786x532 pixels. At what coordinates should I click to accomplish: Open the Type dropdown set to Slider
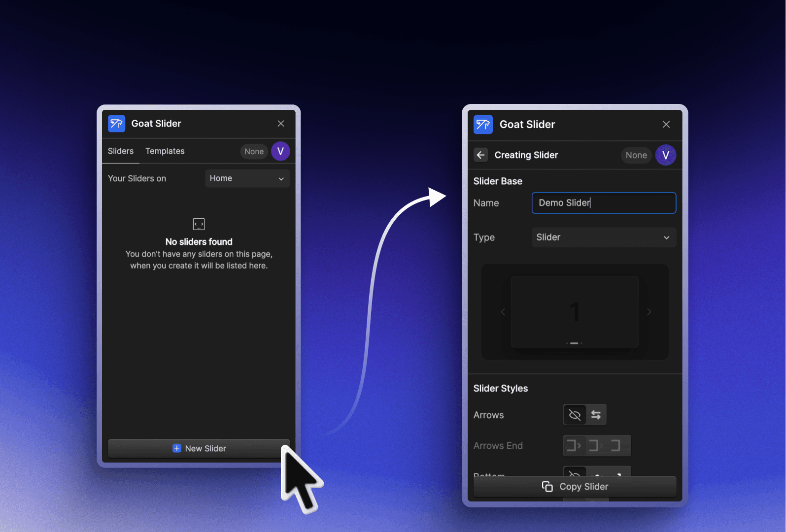pos(604,237)
